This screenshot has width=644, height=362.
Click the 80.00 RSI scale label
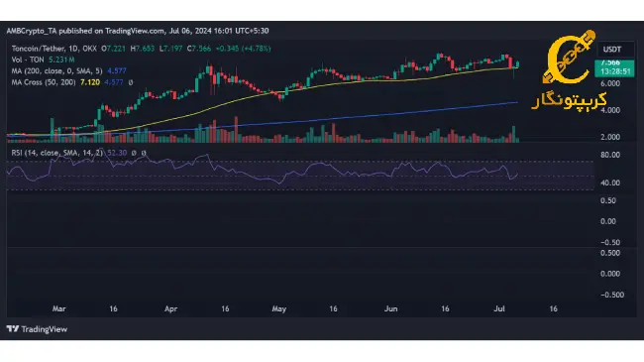610,155
